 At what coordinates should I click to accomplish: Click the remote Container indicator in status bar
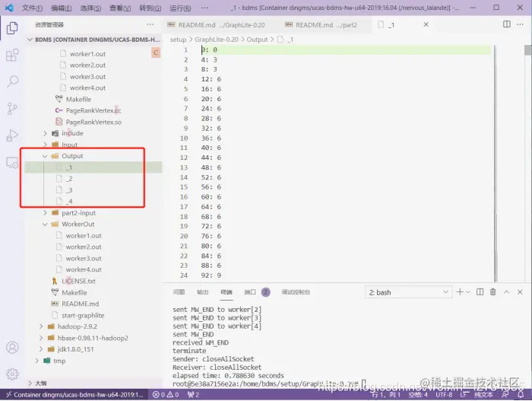74,395
